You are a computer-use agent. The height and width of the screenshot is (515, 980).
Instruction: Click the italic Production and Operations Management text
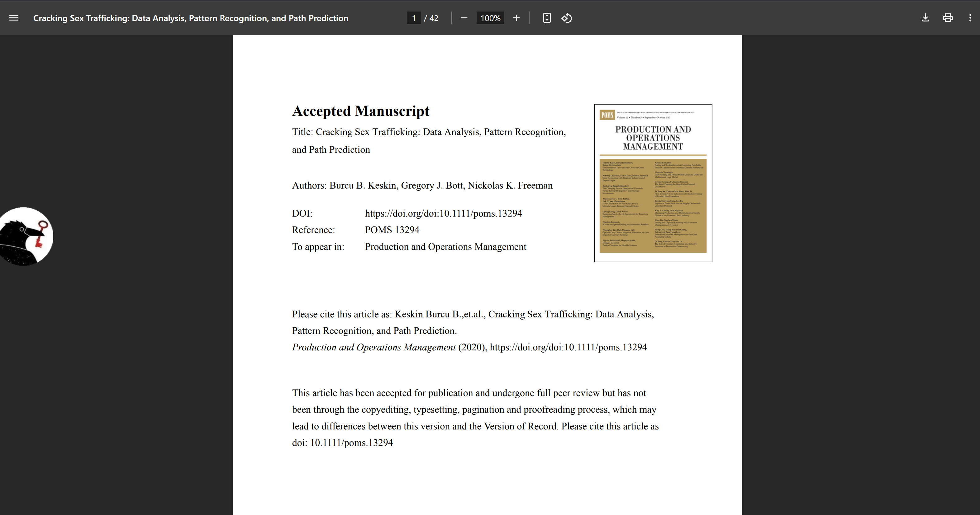tap(373, 347)
